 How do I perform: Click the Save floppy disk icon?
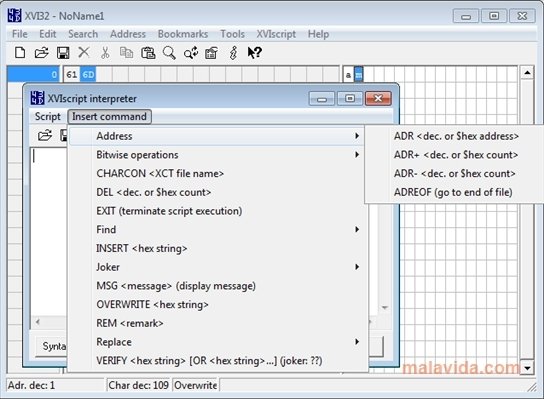[63, 53]
